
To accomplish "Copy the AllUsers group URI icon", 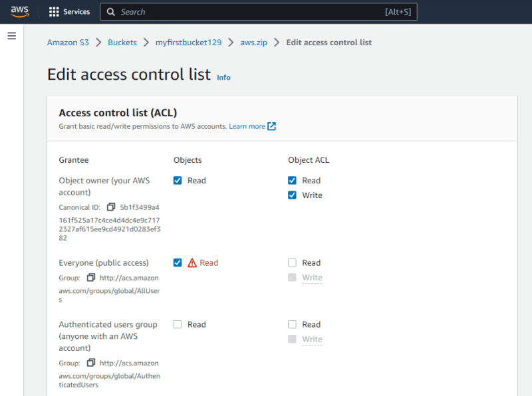I will click(92, 278).
